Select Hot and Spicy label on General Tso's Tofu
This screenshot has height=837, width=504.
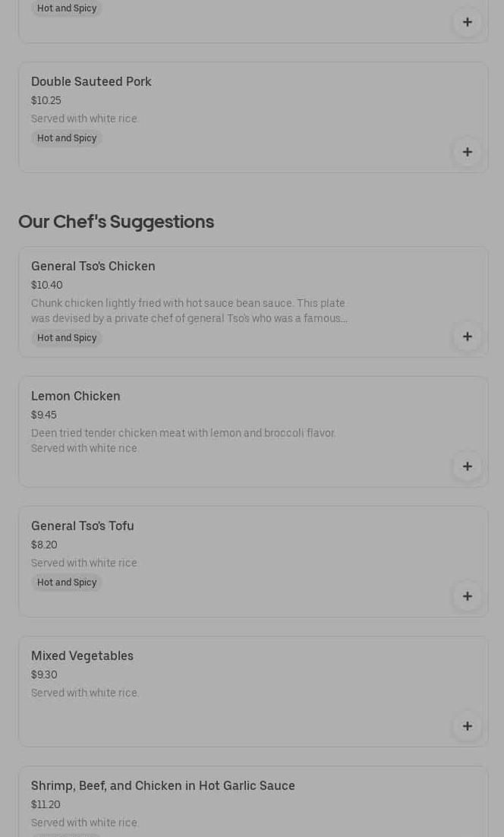click(x=67, y=583)
